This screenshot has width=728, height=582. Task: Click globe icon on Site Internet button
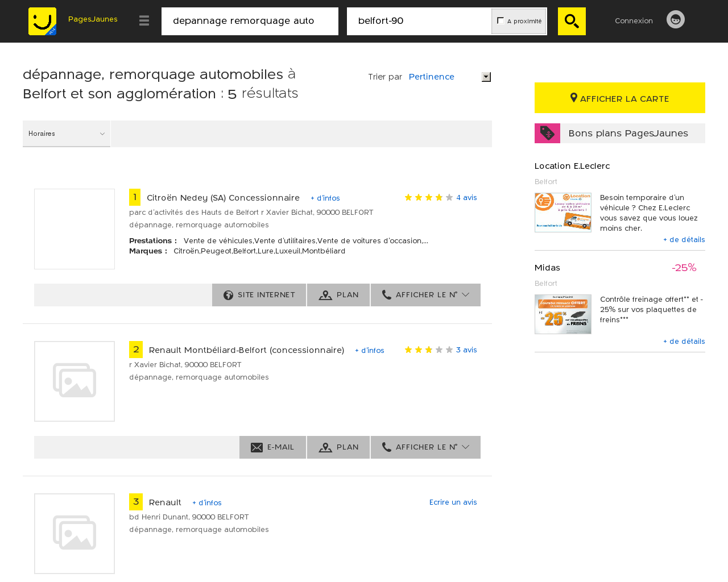pos(229,295)
